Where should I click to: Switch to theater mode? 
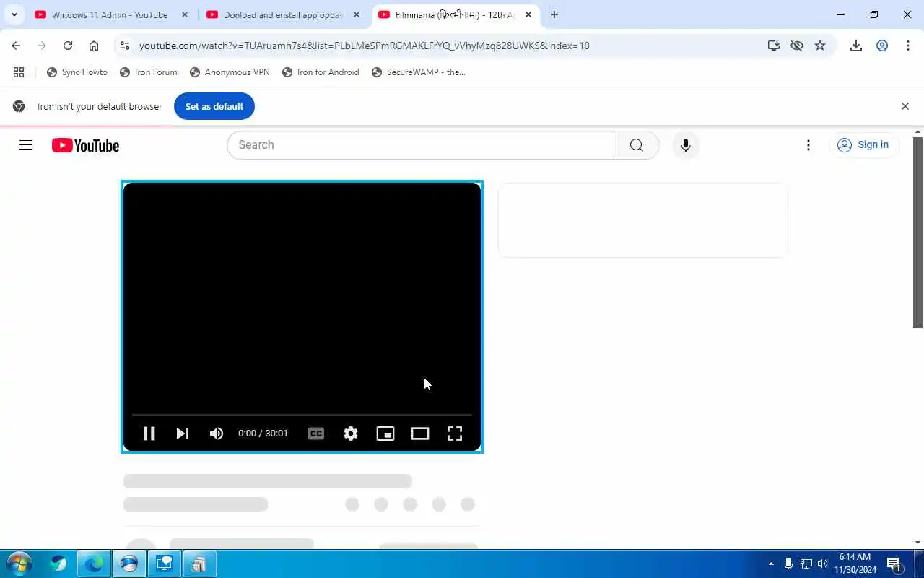point(420,433)
